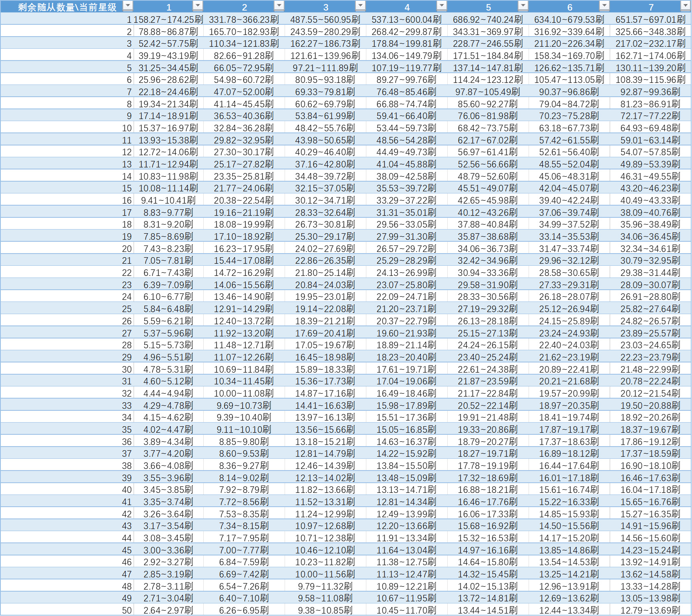Select cell 19.14~22.08刷

[x=325, y=308]
